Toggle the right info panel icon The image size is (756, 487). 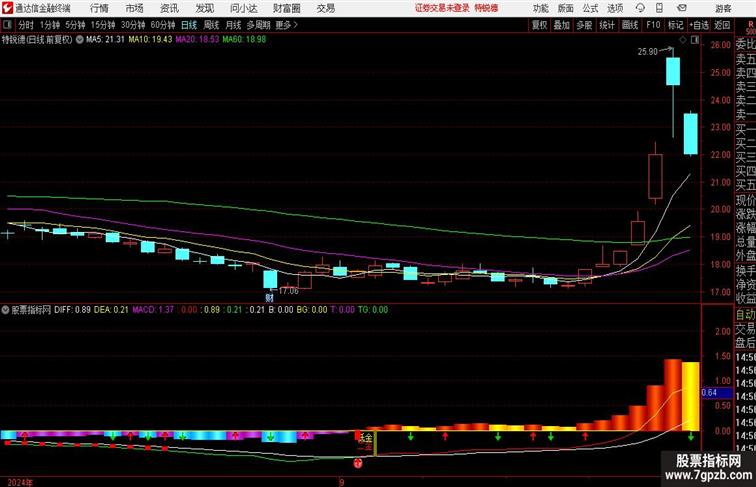pyautogui.click(x=695, y=40)
